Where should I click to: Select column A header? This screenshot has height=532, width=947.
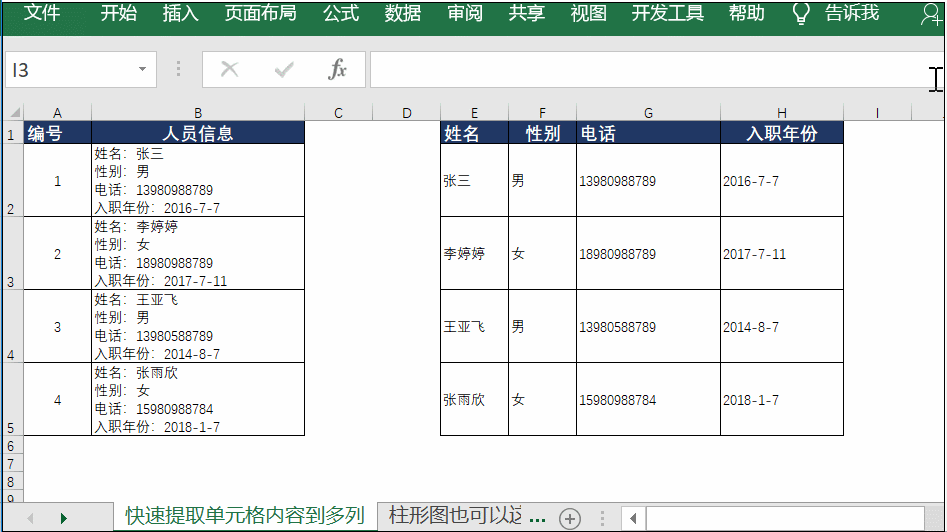(x=57, y=112)
